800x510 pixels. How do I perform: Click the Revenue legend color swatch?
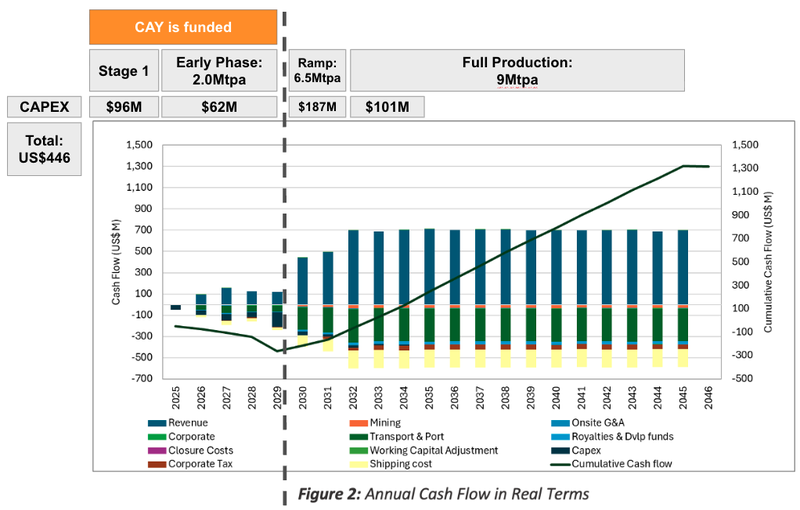click(x=156, y=423)
